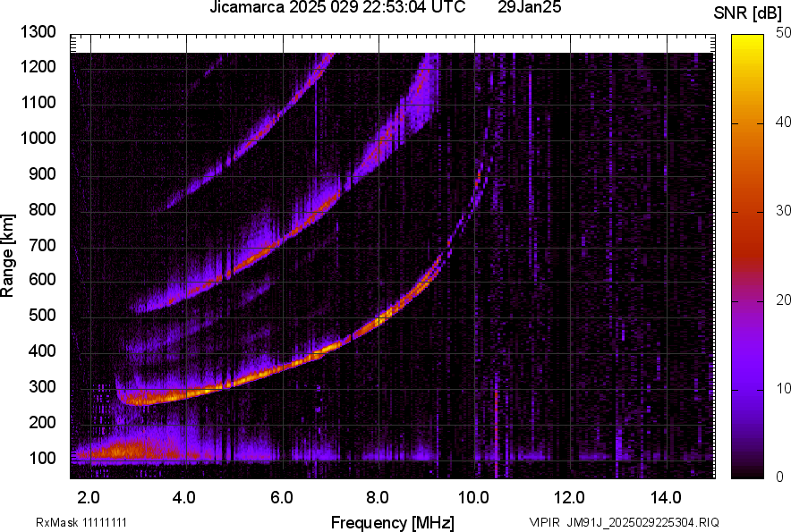Click colorbar tick value 30
The height and width of the screenshot is (532, 791).
point(783,211)
